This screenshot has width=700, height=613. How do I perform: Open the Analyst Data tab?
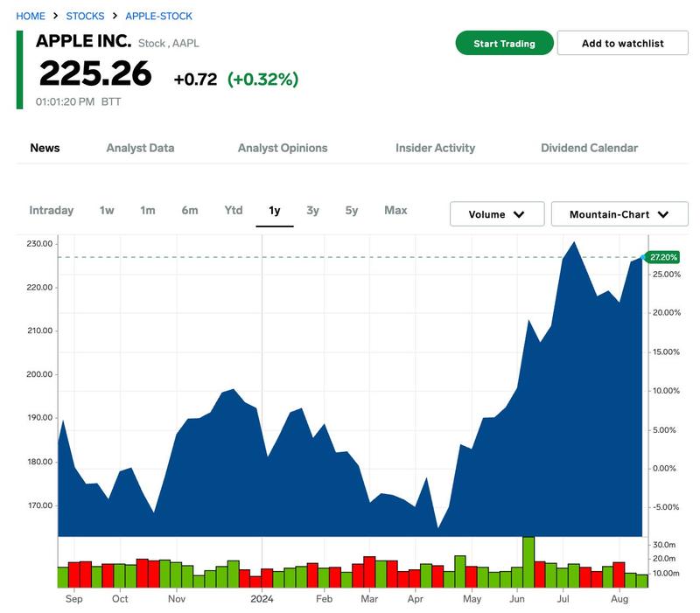(140, 148)
